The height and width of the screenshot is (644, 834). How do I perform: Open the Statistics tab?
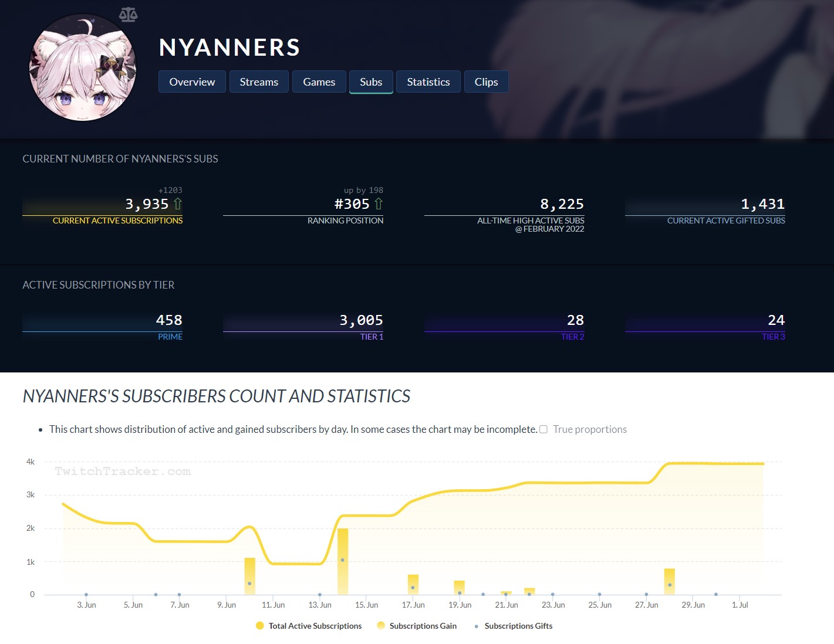428,82
